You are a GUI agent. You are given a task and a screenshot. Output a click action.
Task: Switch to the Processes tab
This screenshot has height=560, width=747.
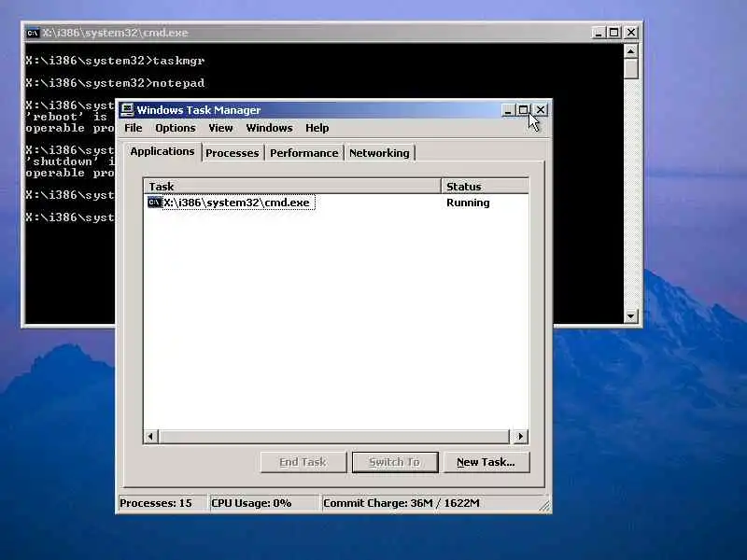(x=233, y=153)
